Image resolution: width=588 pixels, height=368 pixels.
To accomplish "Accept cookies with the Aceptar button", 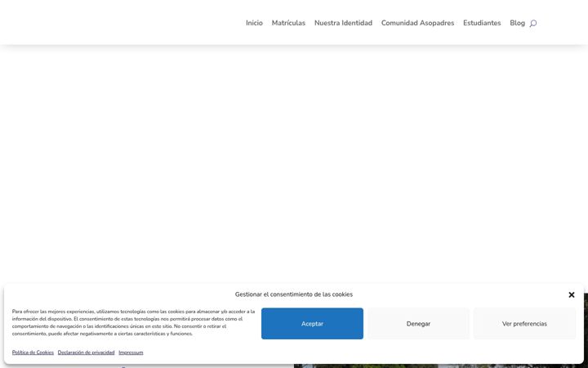I will (x=312, y=323).
